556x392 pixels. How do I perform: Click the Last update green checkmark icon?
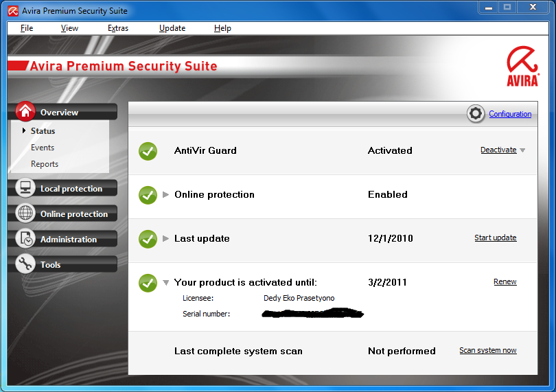pyautogui.click(x=148, y=239)
